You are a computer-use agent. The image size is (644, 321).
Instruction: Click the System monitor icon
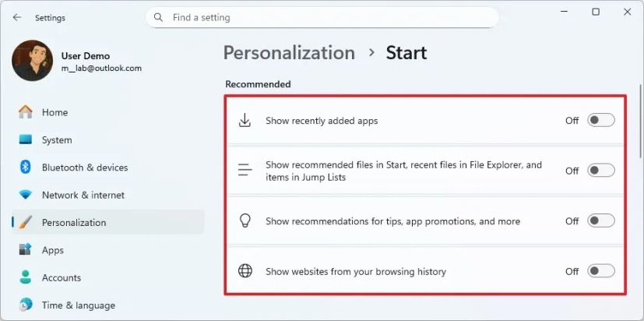pyautogui.click(x=26, y=140)
